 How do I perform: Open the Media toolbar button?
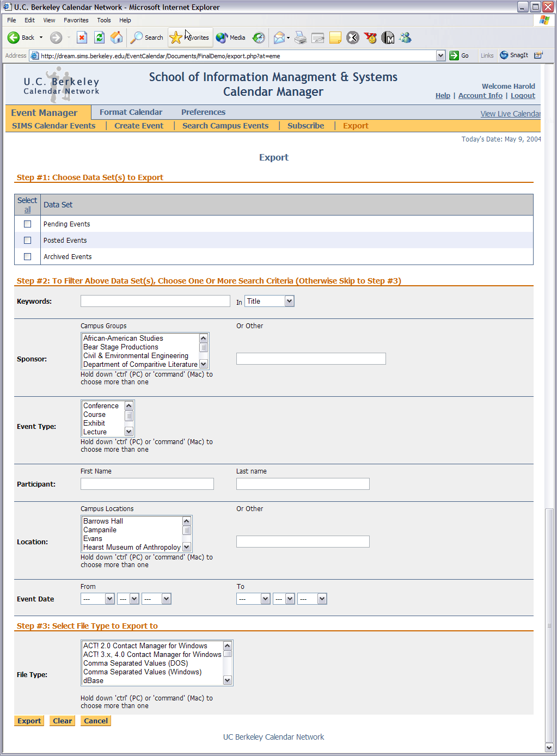point(231,38)
